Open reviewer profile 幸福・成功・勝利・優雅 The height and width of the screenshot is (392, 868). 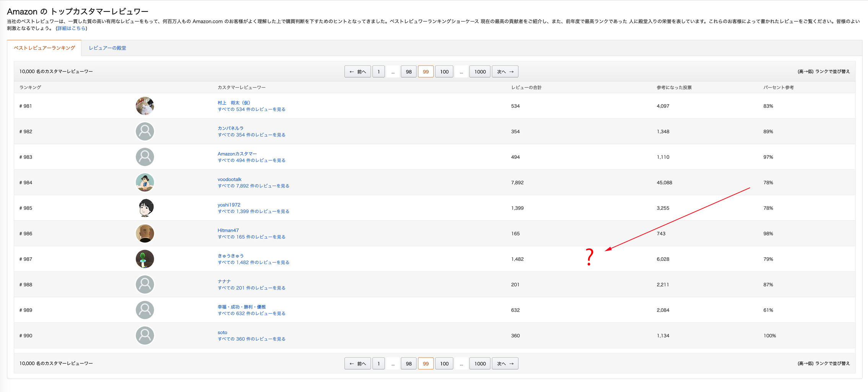click(x=242, y=307)
